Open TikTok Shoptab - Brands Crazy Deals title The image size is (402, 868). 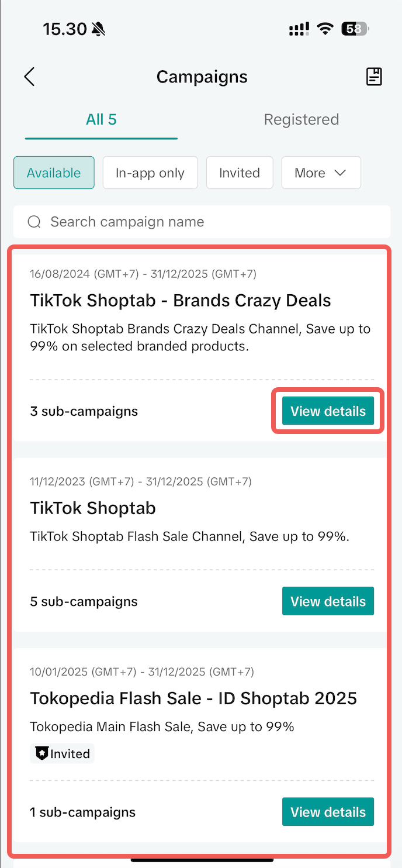(181, 301)
